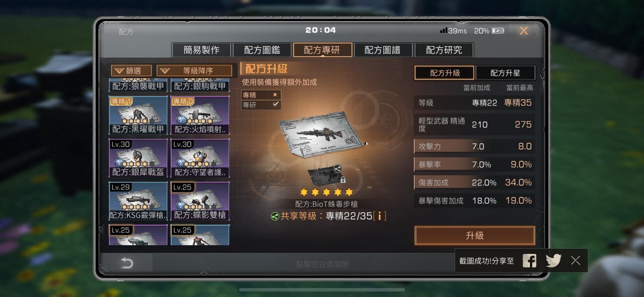Tap the green shared level icon
The height and width of the screenshot is (297, 644).
click(275, 216)
